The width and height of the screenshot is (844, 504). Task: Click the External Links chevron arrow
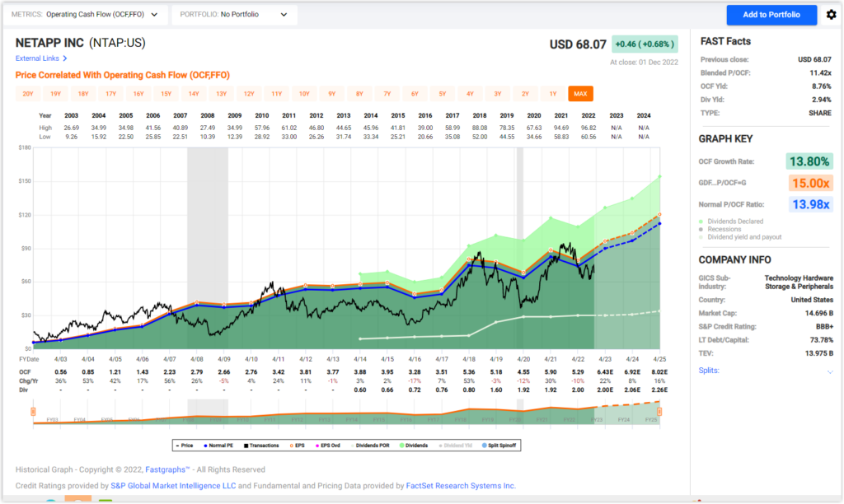(x=65, y=58)
